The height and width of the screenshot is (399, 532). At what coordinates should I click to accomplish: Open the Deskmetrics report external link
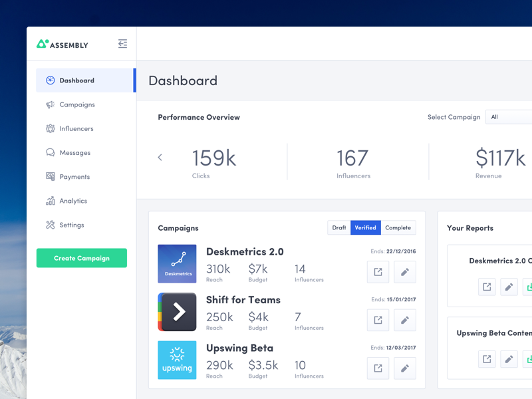(487, 287)
